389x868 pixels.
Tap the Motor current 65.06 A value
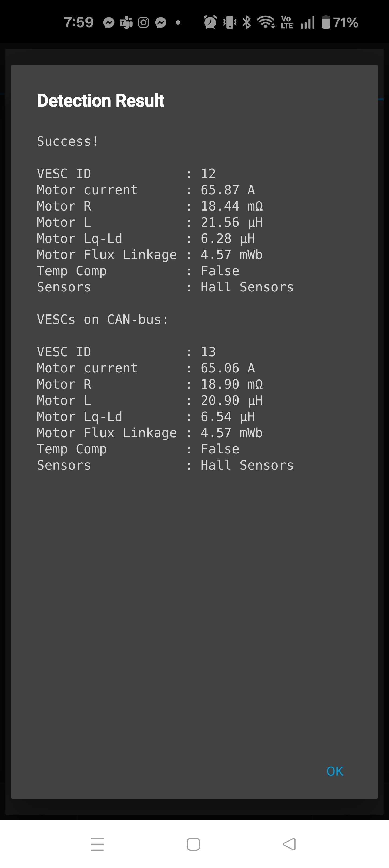click(228, 368)
